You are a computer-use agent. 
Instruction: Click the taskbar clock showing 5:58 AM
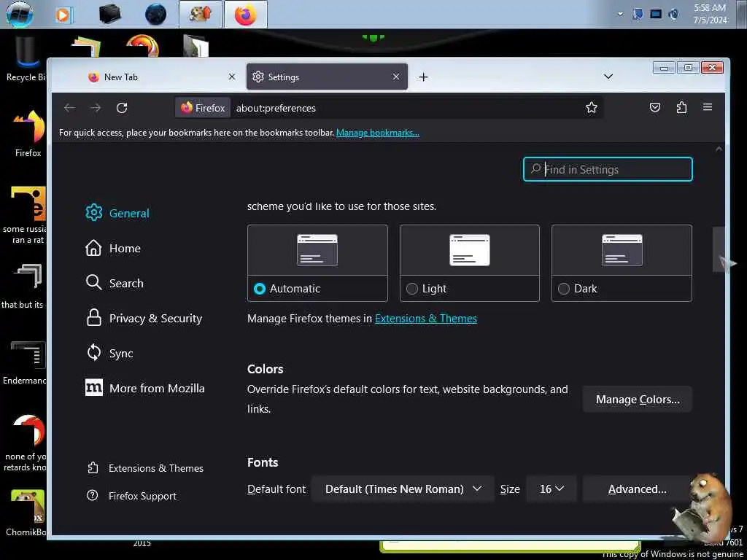point(710,14)
